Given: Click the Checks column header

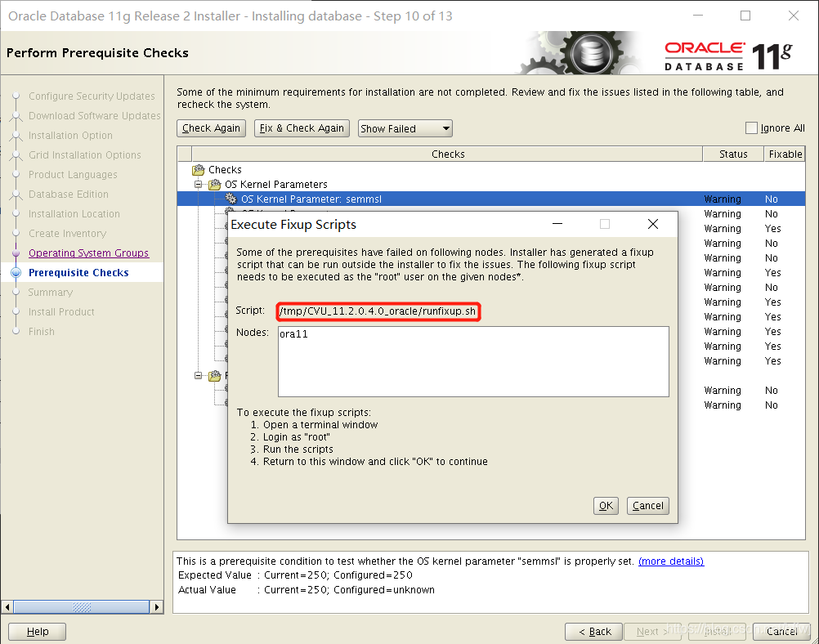Looking at the screenshot, I should click(x=448, y=154).
